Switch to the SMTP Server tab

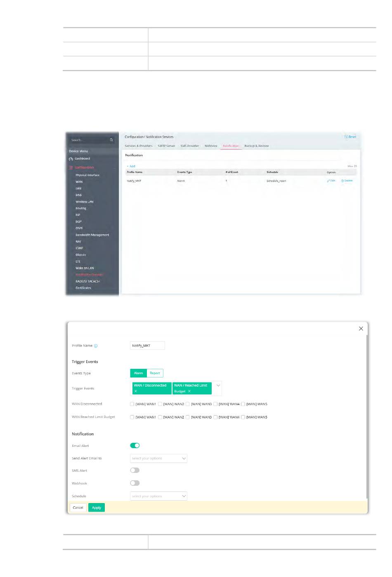166,146
